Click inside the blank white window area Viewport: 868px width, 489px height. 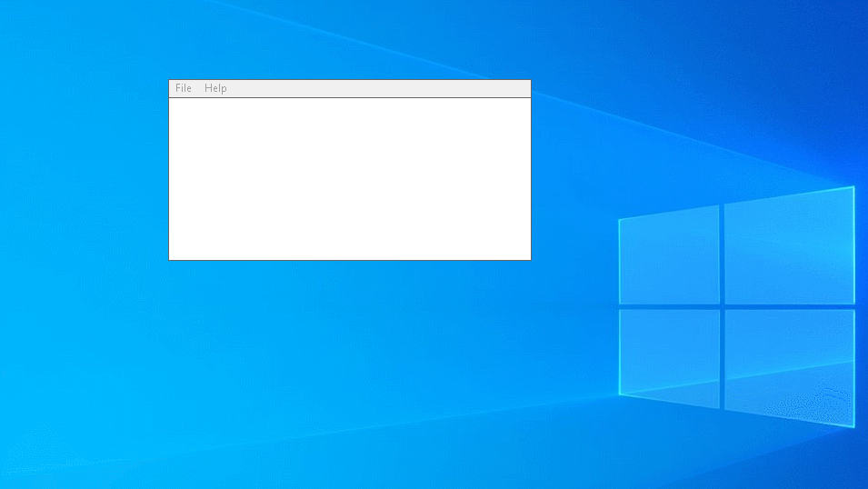[x=350, y=179]
